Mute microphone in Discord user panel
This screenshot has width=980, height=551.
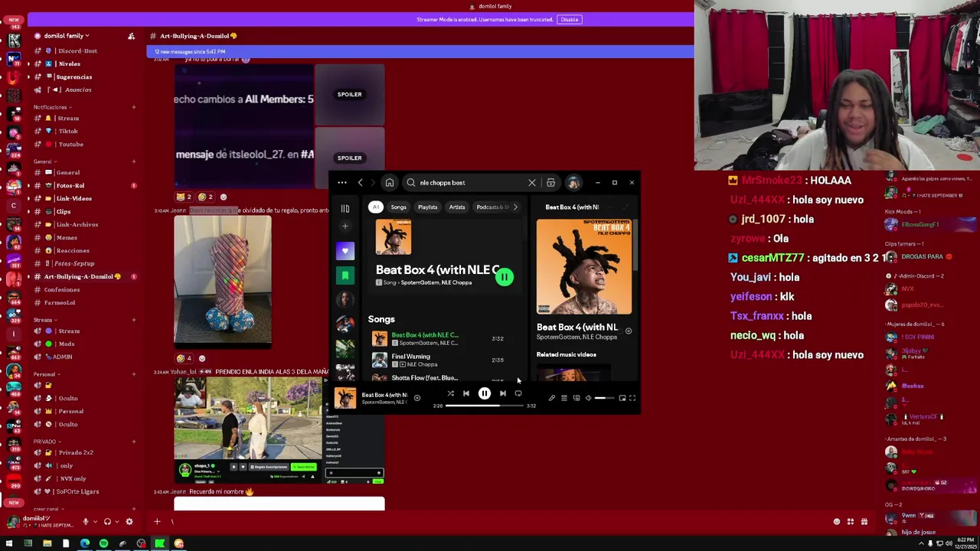(x=86, y=522)
